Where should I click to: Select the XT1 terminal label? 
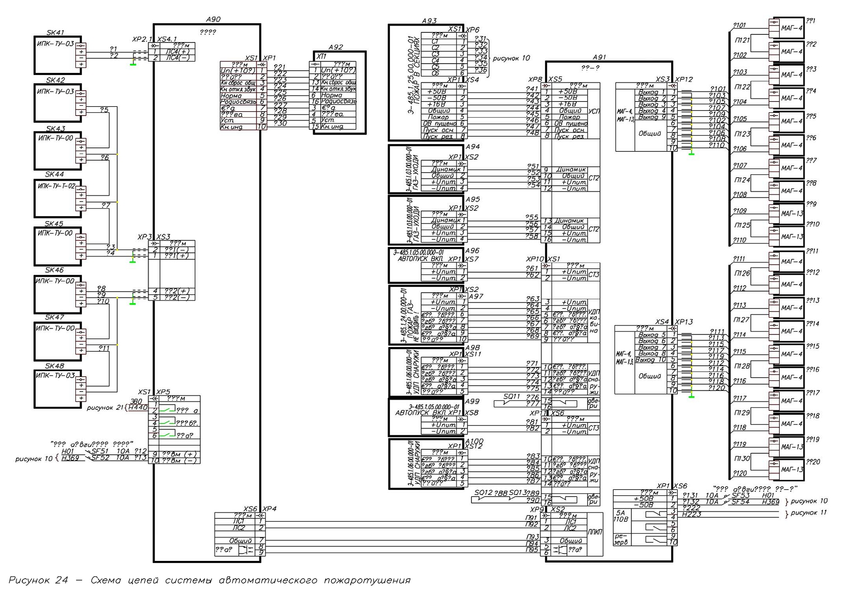pos(321,57)
